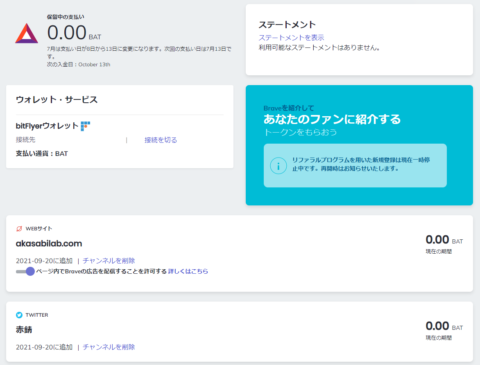Viewport: 480px width, 365px height.
Task: Click the akasabilab.com channel name
Action: point(49,244)
